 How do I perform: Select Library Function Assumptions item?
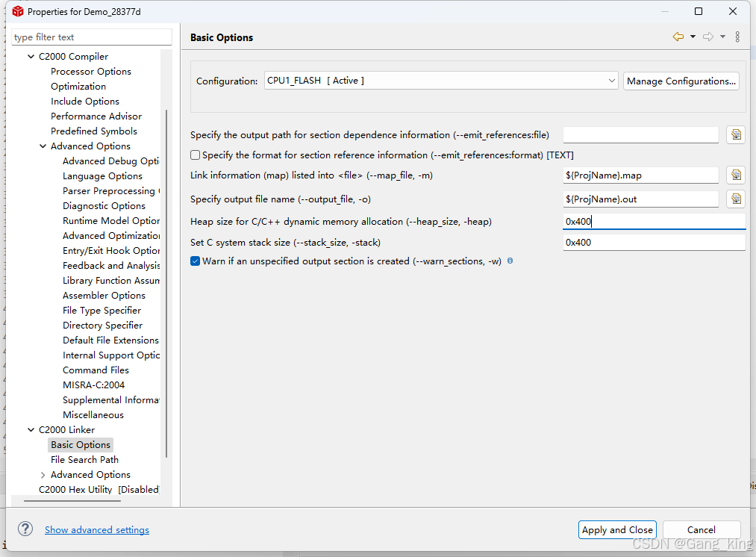coord(111,281)
